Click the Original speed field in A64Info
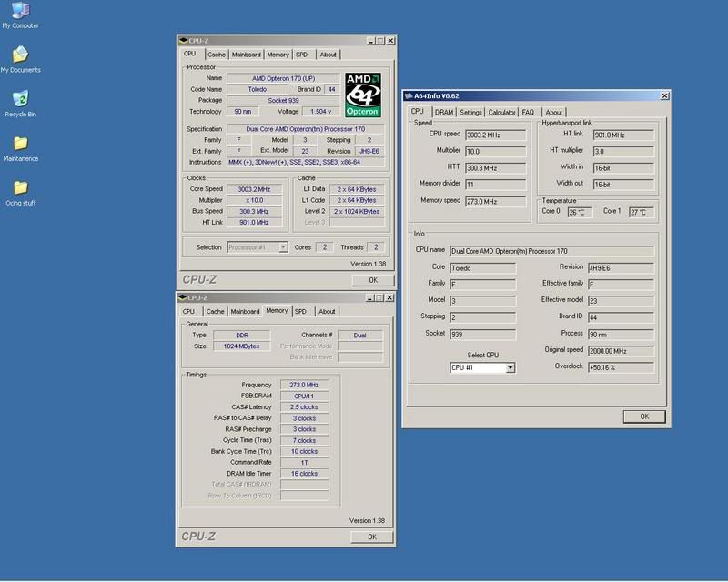This screenshot has height=582, width=728. pos(621,351)
